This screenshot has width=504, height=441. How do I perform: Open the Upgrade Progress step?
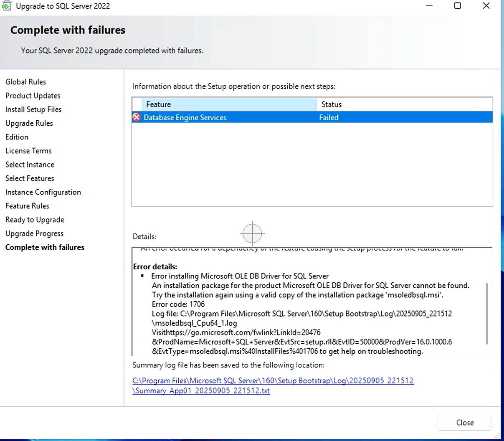click(34, 233)
